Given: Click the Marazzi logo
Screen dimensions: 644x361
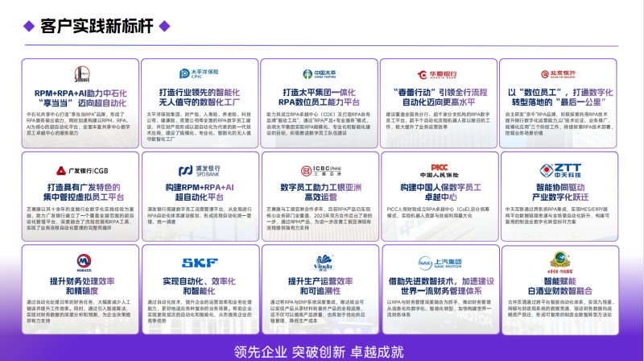Looking at the screenshot, I should [x=85, y=263].
